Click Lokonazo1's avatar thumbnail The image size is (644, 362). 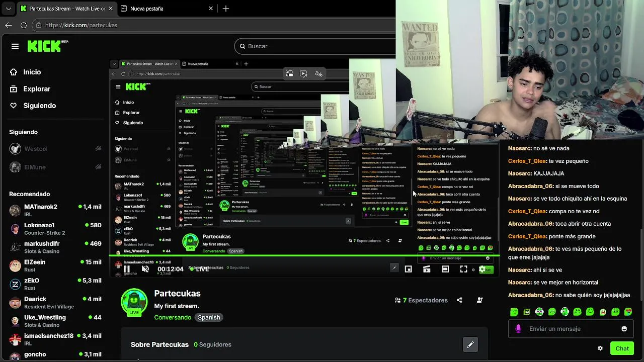(15, 229)
